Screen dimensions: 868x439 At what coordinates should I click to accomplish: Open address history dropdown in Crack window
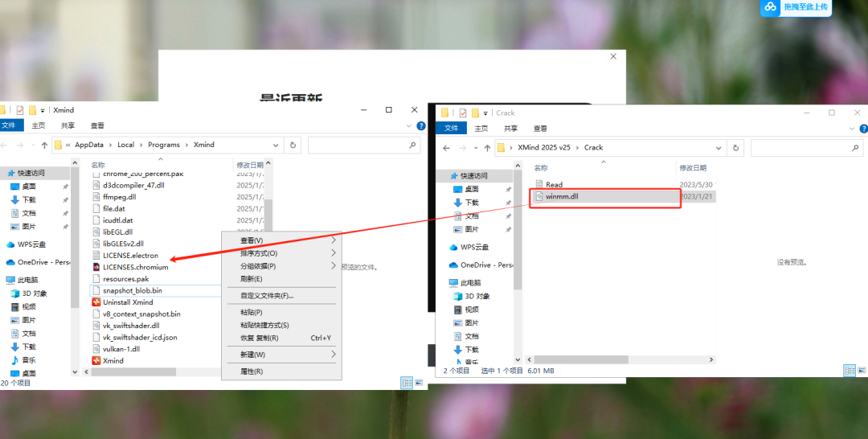click(x=719, y=148)
